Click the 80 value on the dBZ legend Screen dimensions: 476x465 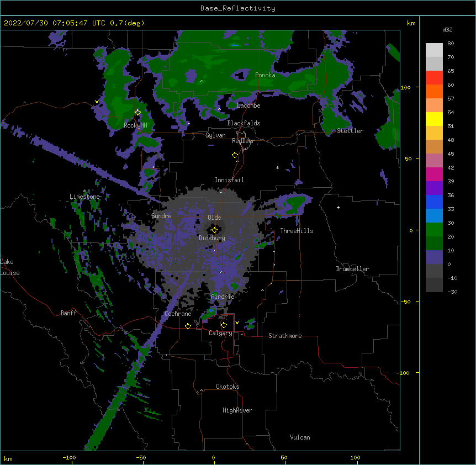click(451, 44)
